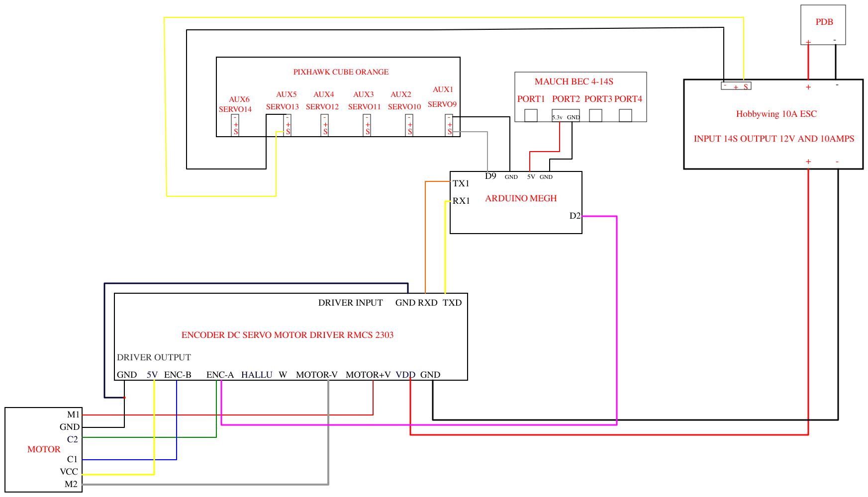Select the connector box under SERVO12
Screen dimensions: 868x497
coord(325,125)
